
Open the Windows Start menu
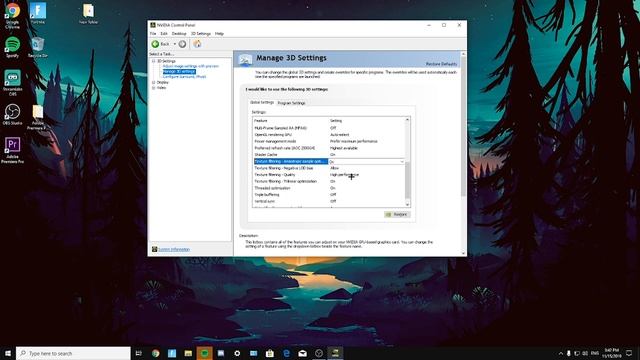pos(8,353)
